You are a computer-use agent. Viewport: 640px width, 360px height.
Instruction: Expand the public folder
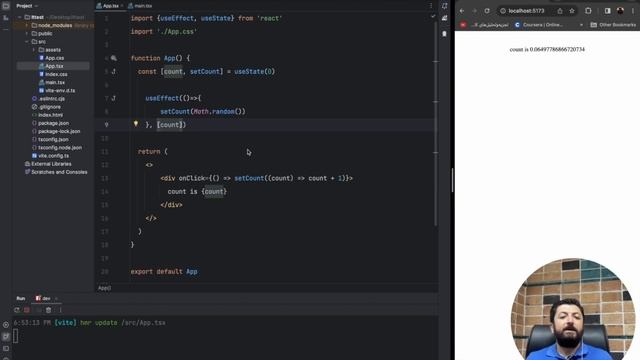click(x=27, y=33)
